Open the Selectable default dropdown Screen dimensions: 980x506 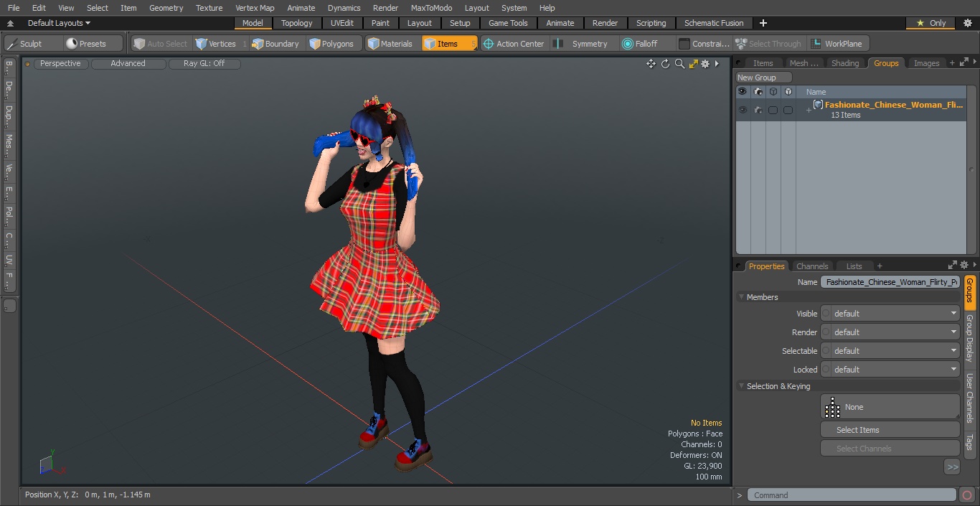(890, 351)
